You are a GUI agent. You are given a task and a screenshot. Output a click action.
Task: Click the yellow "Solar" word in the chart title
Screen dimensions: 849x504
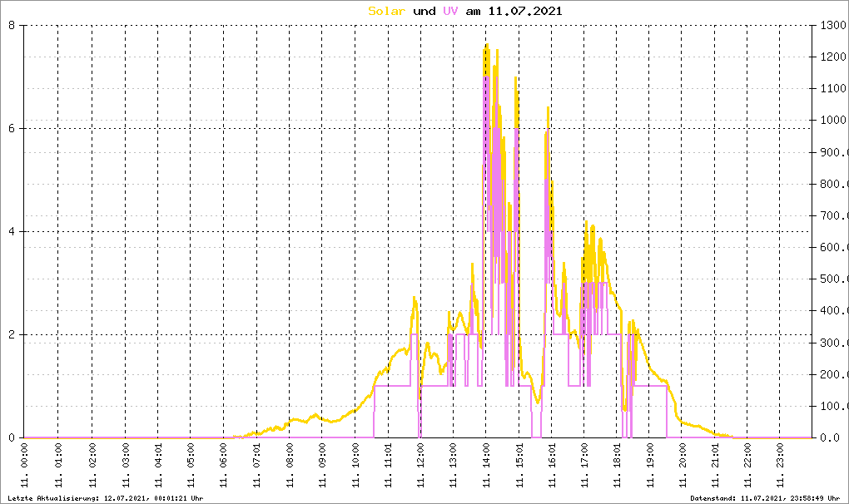pos(386,11)
